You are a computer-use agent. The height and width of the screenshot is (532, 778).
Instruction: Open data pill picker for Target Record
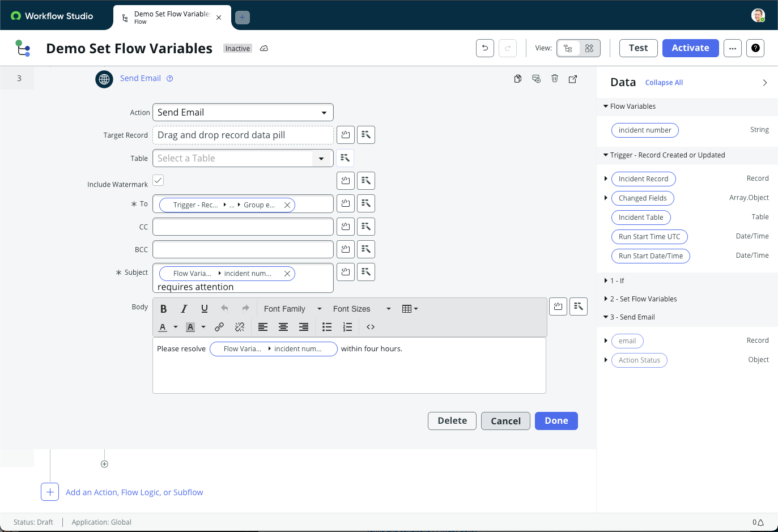pos(366,135)
